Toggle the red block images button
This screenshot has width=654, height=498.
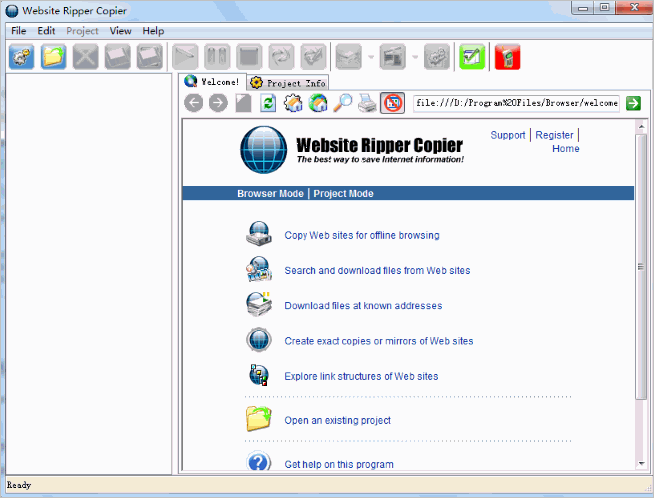pyautogui.click(x=392, y=103)
